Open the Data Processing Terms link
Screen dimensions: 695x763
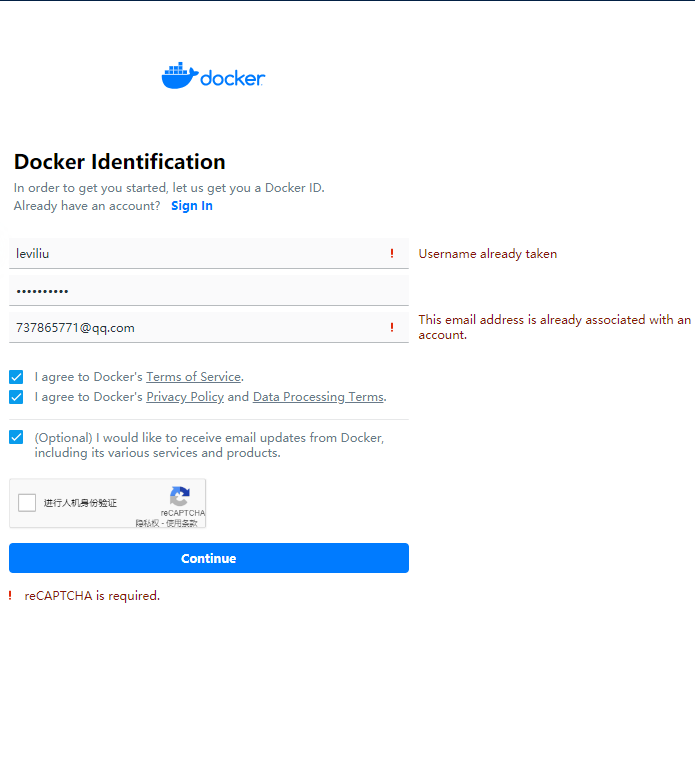tap(318, 397)
